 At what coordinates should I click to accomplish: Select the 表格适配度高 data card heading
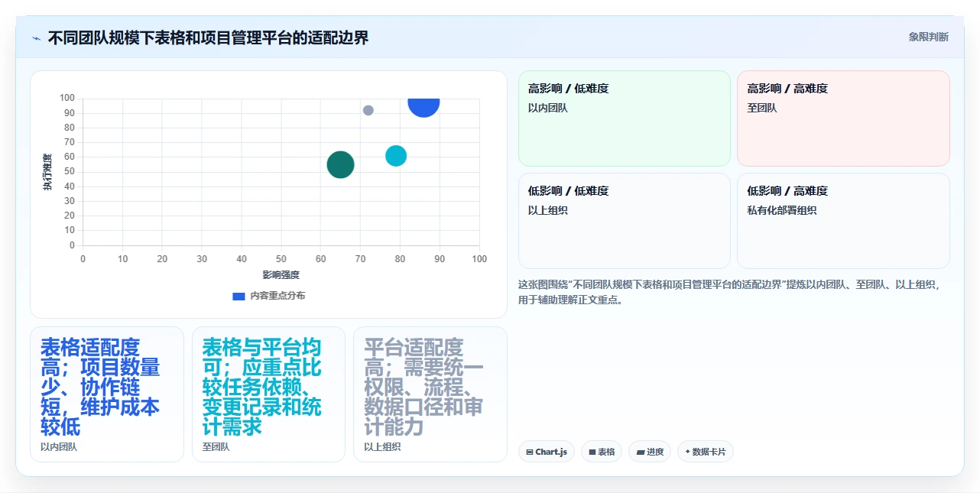pyautogui.click(x=101, y=387)
